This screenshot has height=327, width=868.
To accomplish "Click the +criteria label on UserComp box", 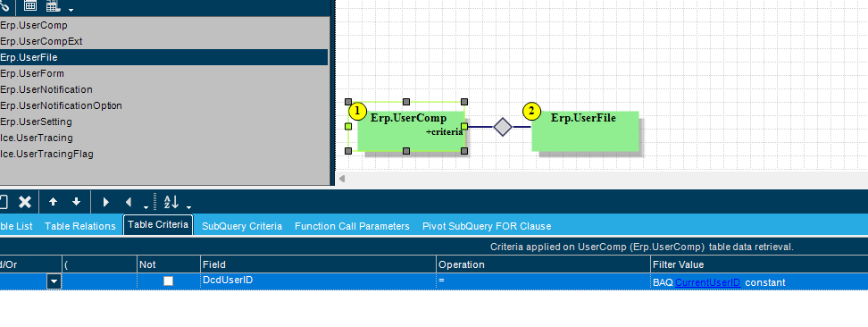I will pos(444,132).
